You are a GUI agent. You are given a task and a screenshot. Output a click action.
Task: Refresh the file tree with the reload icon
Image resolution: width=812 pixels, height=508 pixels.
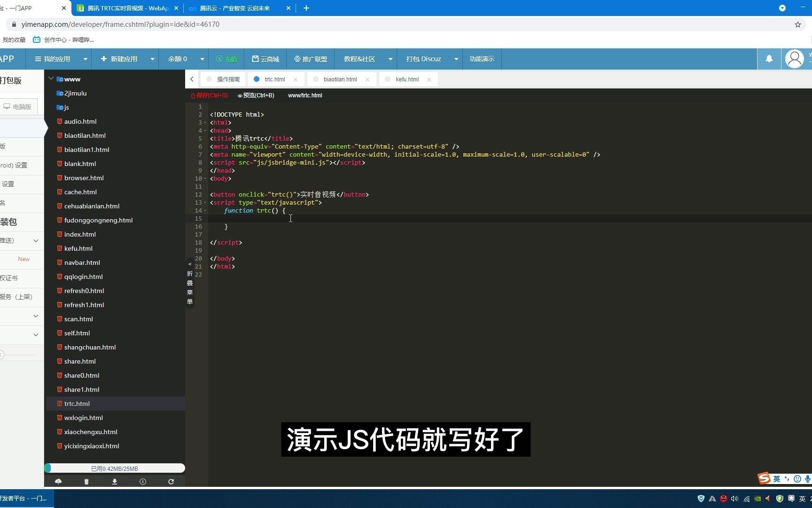[171, 482]
